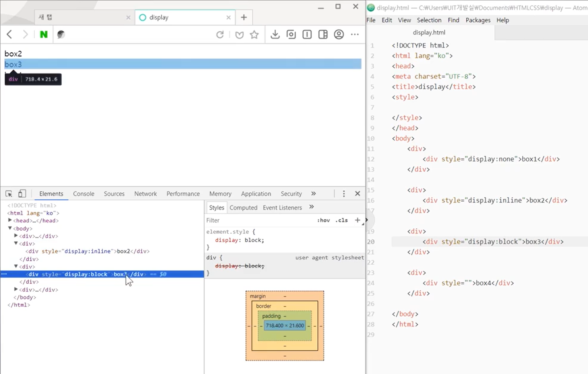Click the blue content box in box model
The width and height of the screenshot is (588, 374).
[285, 326]
